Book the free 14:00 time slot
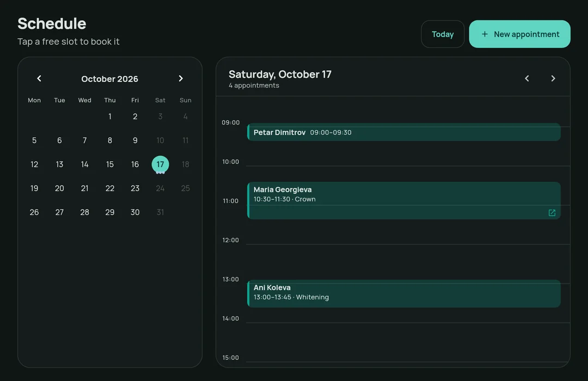Screen dimensions: 588x381 [x=408, y=342]
